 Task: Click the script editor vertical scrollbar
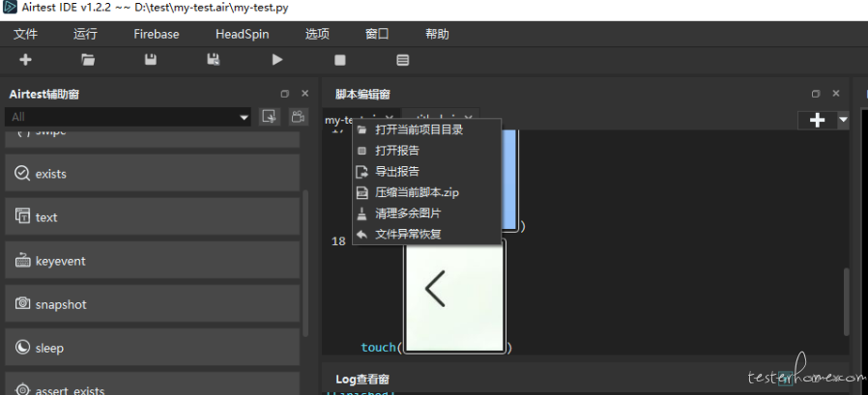click(846, 301)
